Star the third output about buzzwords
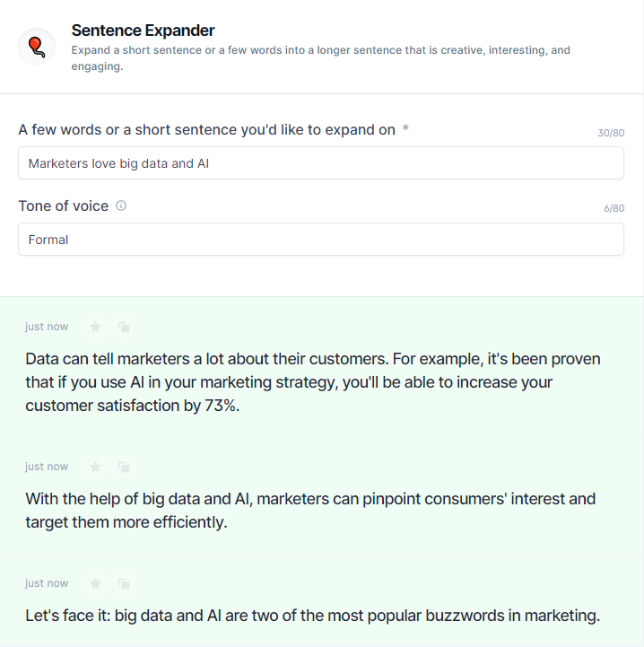 pyautogui.click(x=95, y=583)
